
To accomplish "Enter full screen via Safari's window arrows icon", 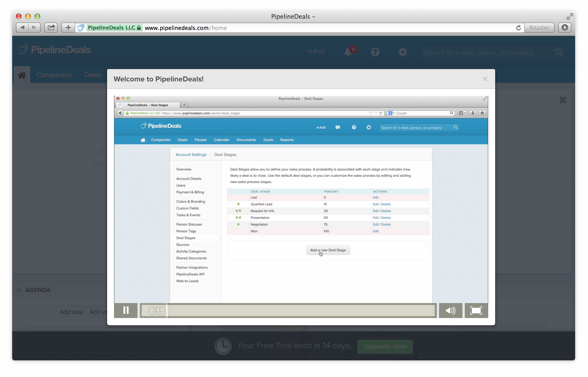I will click(570, 16).
